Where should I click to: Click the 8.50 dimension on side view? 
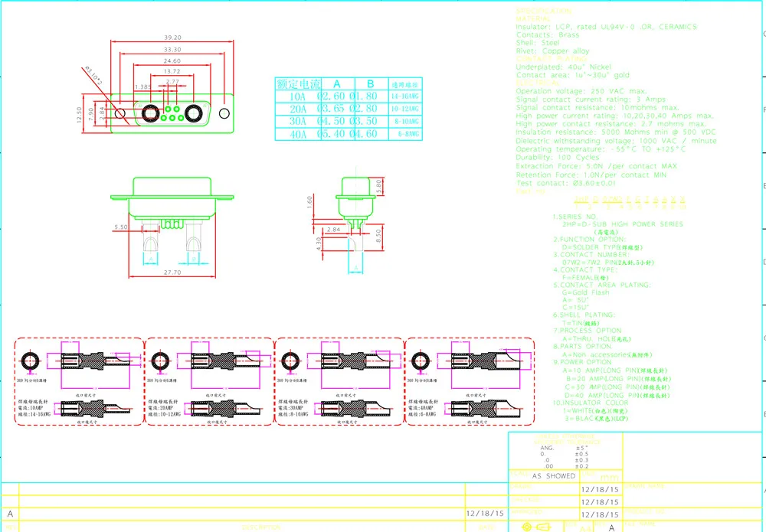click(378, 237)
